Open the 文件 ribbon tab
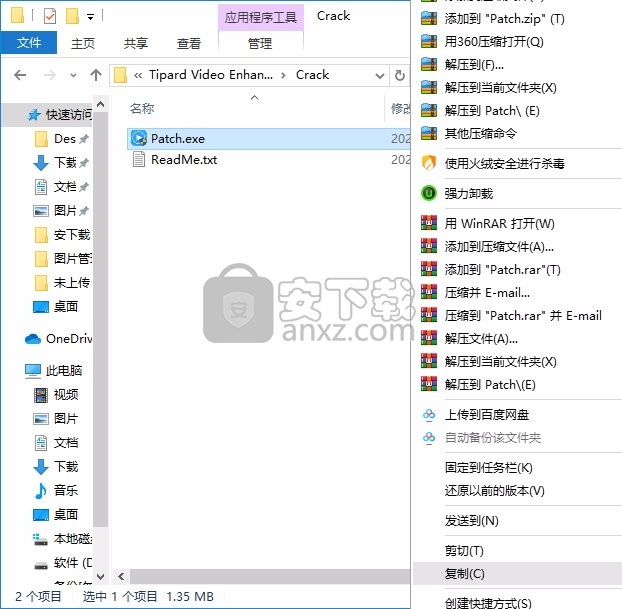Screen dimensions: 622x609 click(x=29, y=42)
